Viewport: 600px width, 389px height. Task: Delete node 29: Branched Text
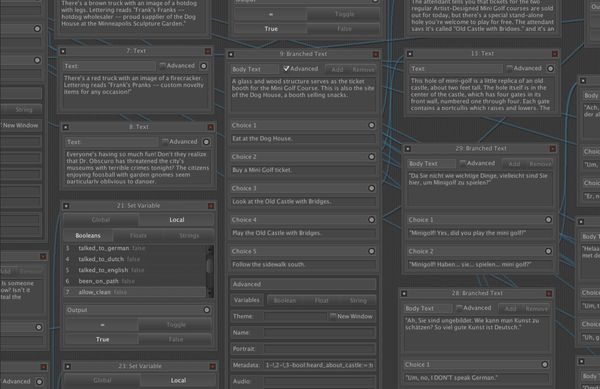pos(553,149)
